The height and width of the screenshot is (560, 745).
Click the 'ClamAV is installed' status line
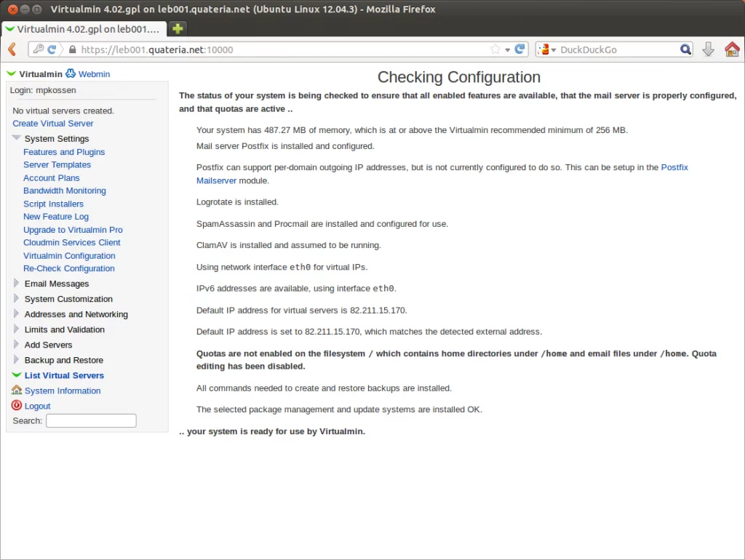[288, 246]
